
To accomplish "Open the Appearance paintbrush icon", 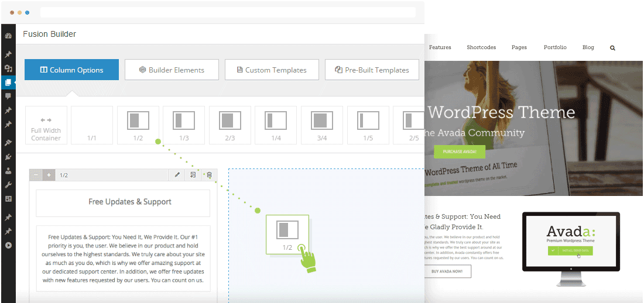I will point(8,143).
